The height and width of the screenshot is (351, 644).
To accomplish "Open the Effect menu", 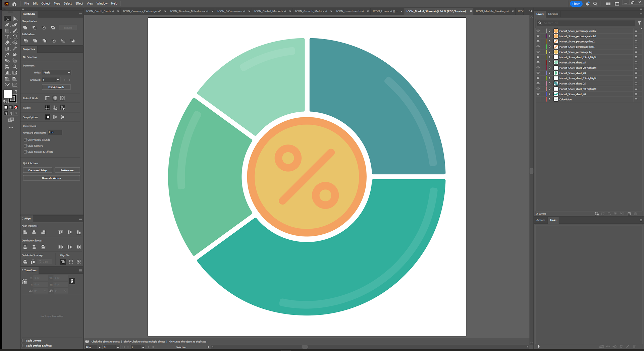I will [x=79, y=4].
